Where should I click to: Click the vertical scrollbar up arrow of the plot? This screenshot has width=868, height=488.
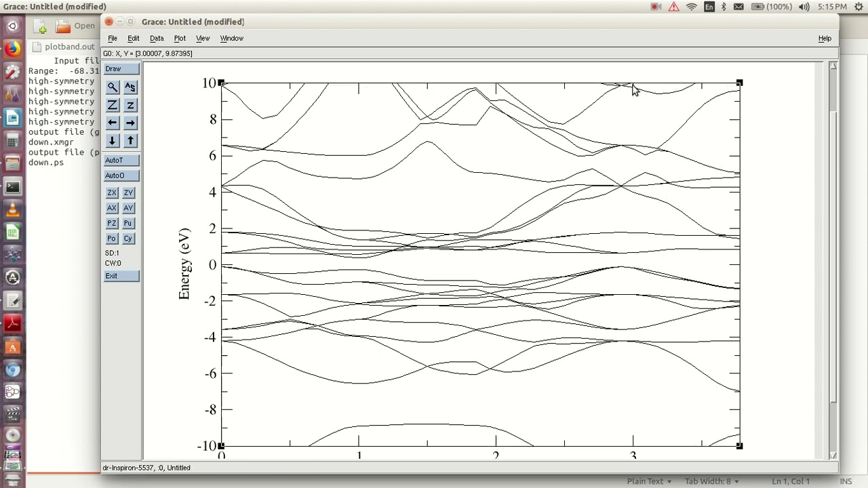pyautogui.click(x=833, y=66)
